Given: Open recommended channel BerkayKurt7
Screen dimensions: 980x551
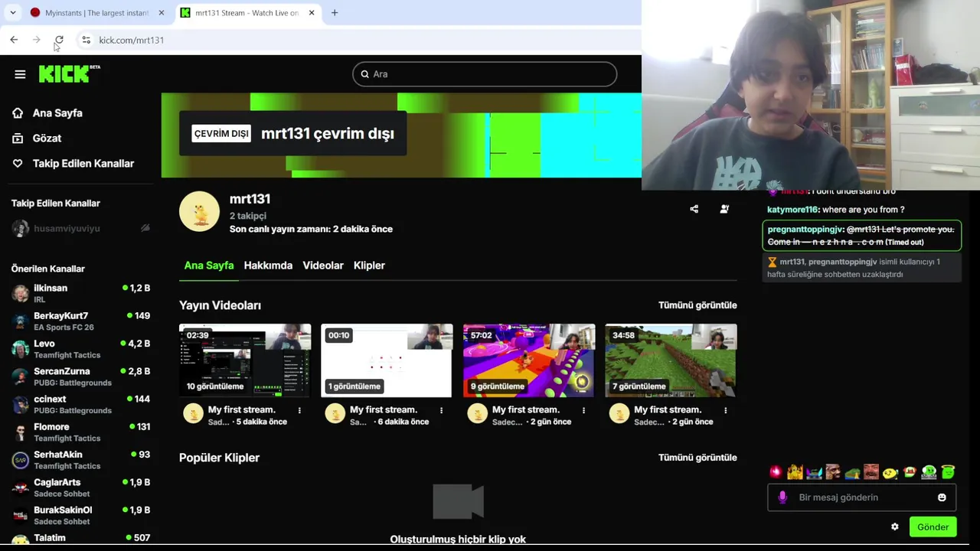Looking at the screenshot, I should coord(80,321).
